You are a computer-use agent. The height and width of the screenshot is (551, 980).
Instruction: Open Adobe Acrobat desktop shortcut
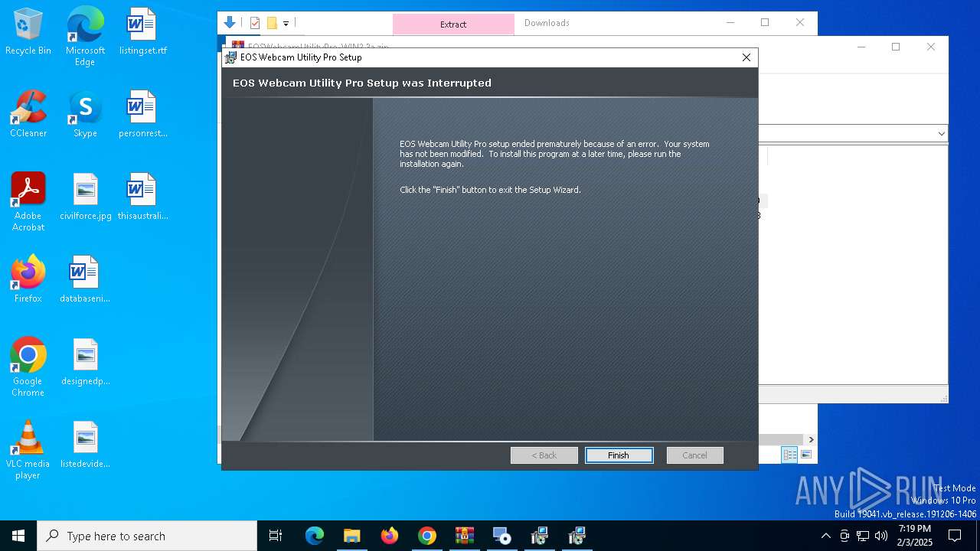pos(28,202)
